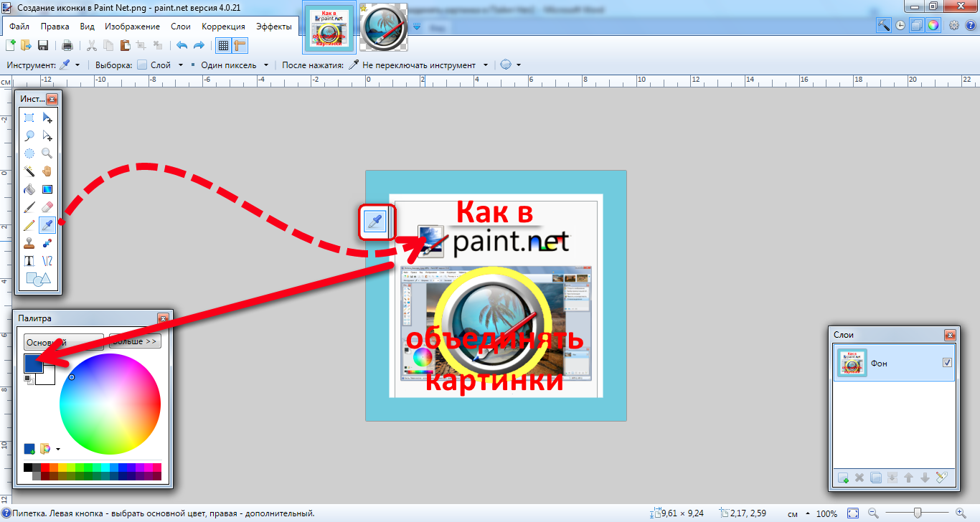Select the Eraser tool

47,207
